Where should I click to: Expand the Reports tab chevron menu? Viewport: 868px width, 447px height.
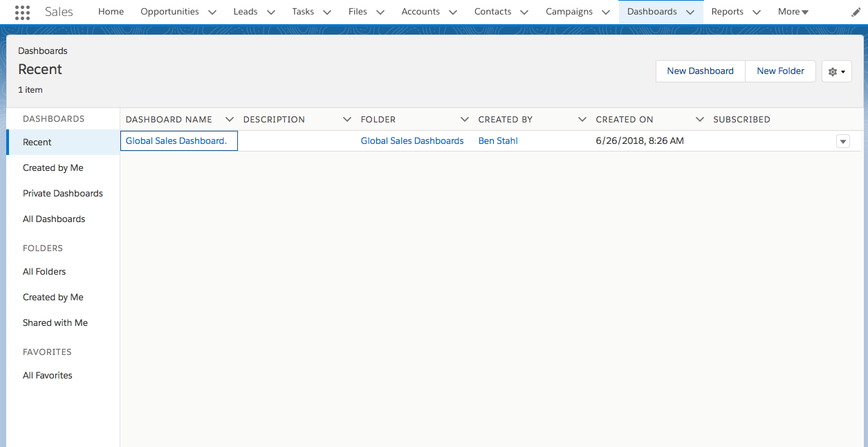click(x=757, y=12)
